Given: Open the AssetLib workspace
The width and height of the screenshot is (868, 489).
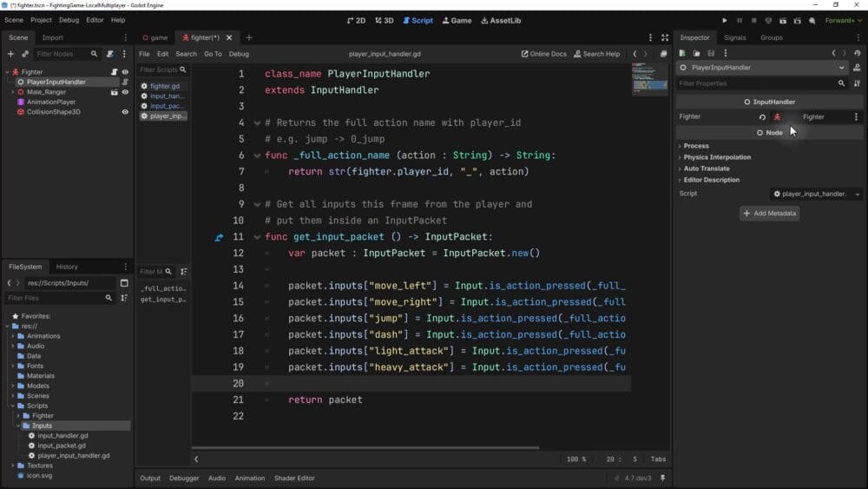Looking at the screenshot, I should coord(501,21).
